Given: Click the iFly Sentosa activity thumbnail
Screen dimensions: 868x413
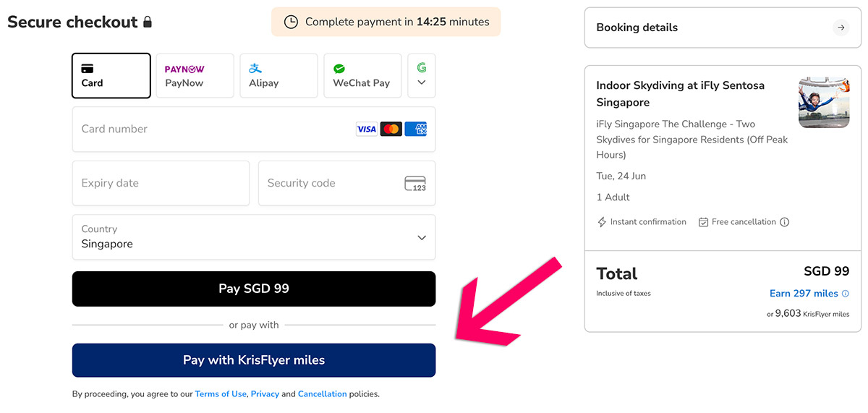Looking at the screenshot, I should point(824,103).
